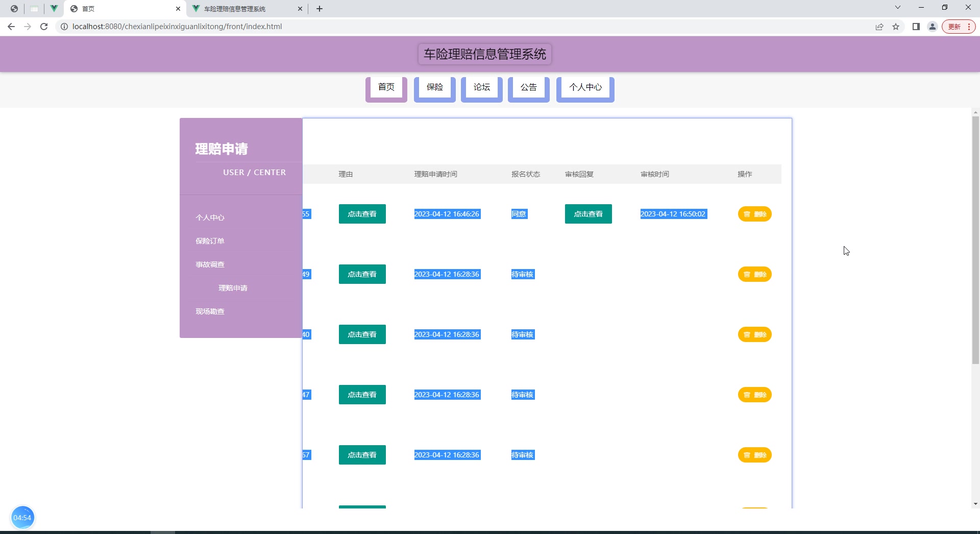The height and width of the screenshot is (534, 980).
Task: View the reason in the row numbered 47
Action: pos(362,395)
